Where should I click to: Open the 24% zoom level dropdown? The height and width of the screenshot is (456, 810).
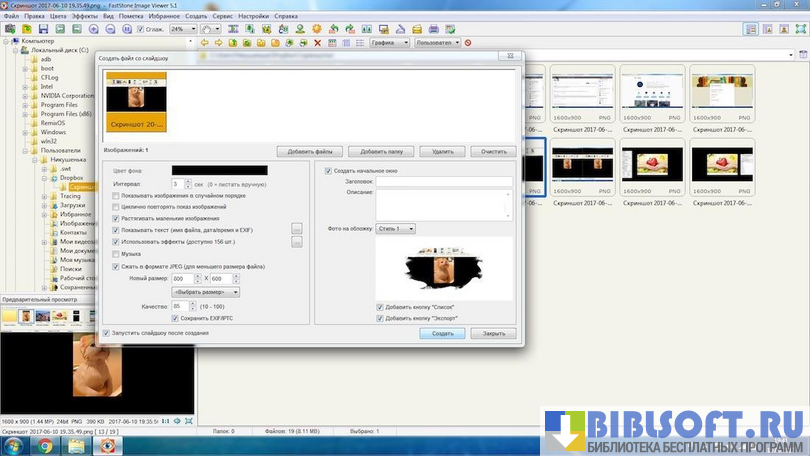[182, 29]
